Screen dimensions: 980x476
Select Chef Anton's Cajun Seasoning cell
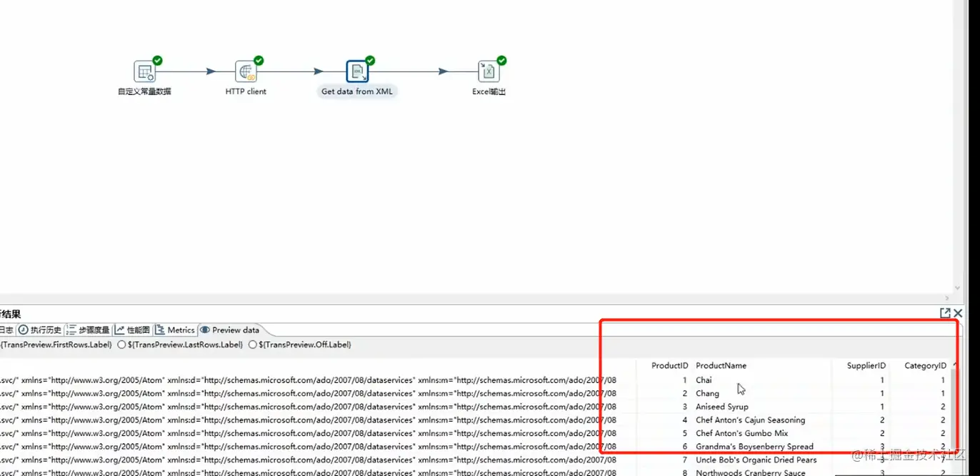(750, 420)
